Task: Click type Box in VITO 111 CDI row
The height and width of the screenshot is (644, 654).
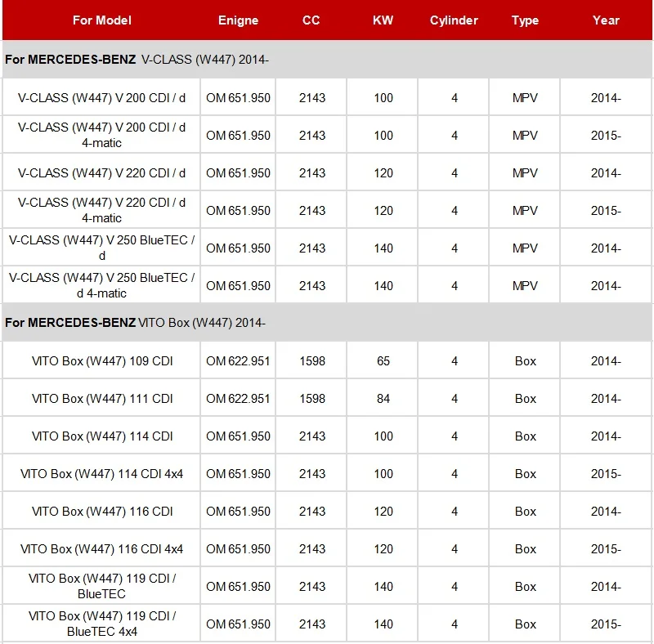Action: click(526, 398)
